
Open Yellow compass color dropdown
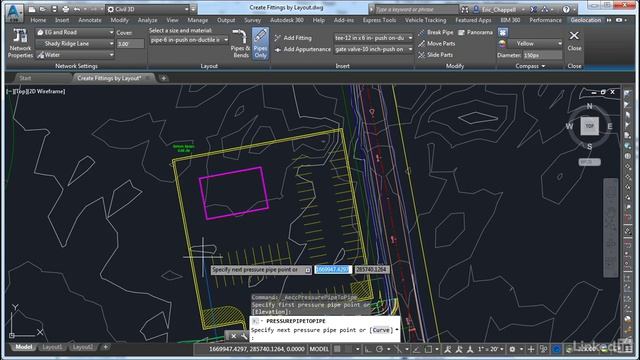pyautogui.click(x=536, y=43)
